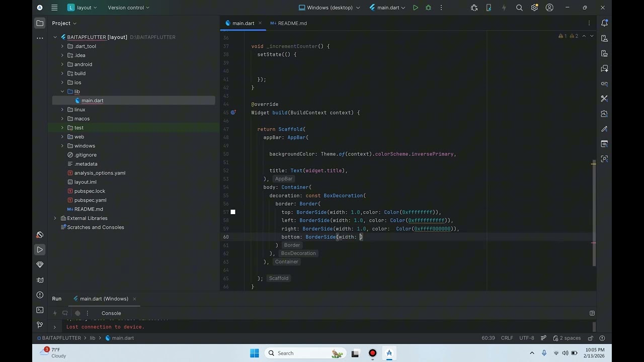Image resolution: width=644 pixels, height=362 pixels.
Task: Collapse the lib folder
Action: point(62,92)
